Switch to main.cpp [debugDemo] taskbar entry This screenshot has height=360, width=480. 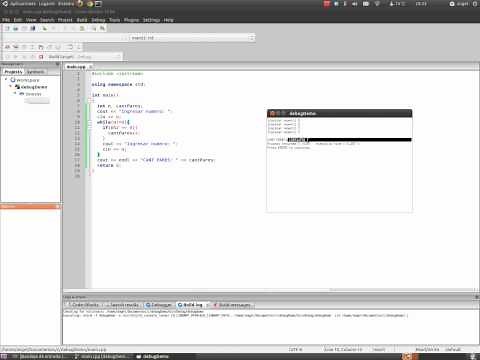point(103,356)
